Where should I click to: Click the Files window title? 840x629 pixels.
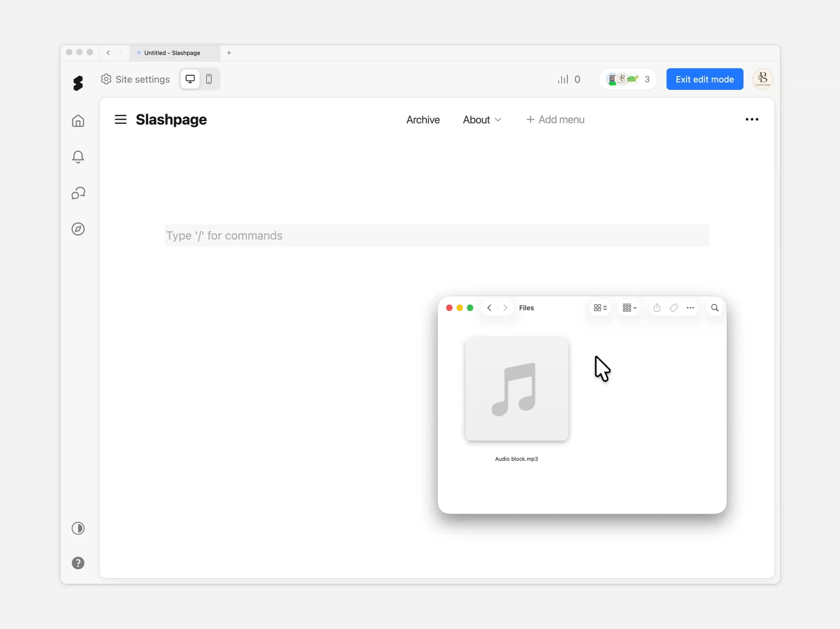526,308
